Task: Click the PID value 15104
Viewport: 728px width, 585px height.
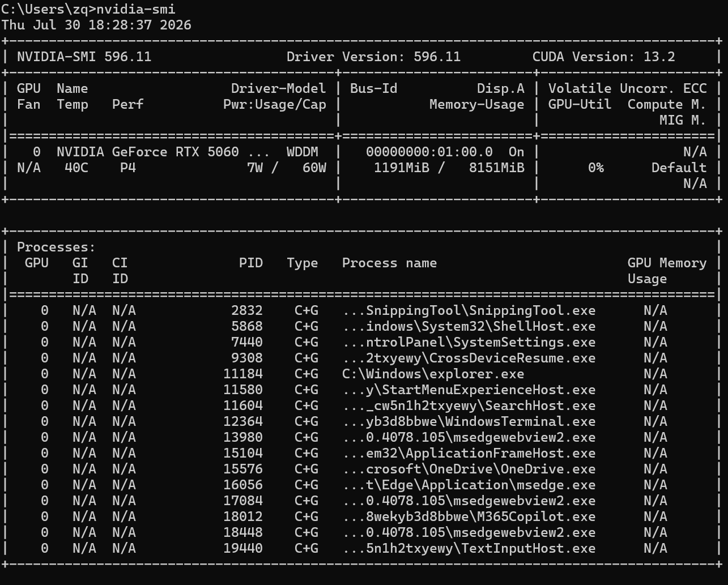Action: (x=243, y=453)
